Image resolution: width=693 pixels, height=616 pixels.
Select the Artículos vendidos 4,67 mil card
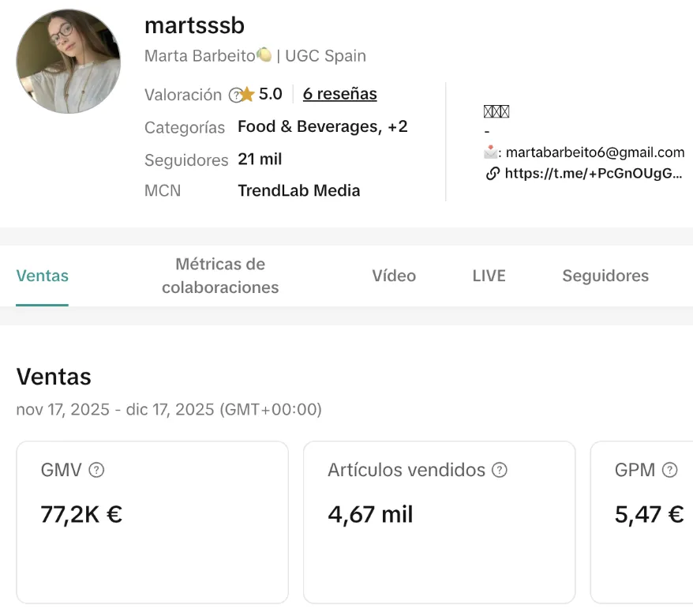pos(439,522)
